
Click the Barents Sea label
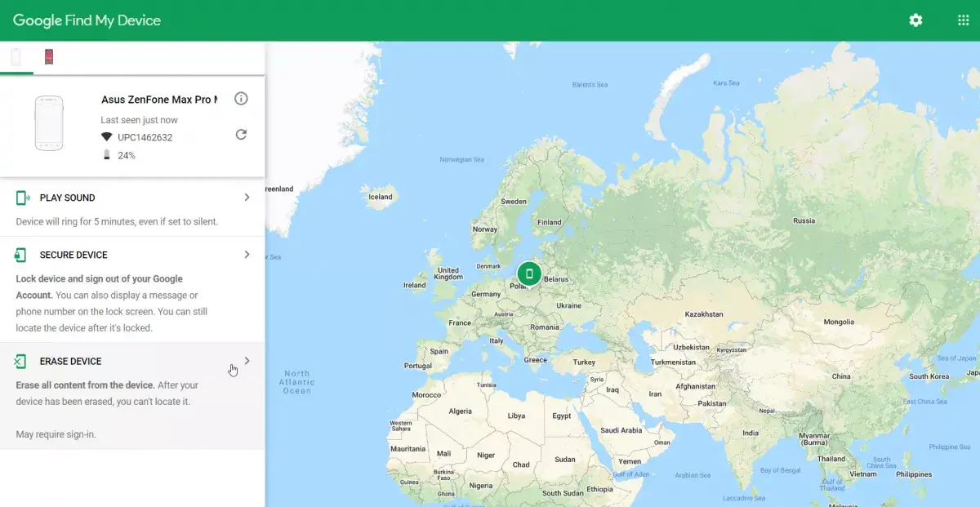[590, 85]
